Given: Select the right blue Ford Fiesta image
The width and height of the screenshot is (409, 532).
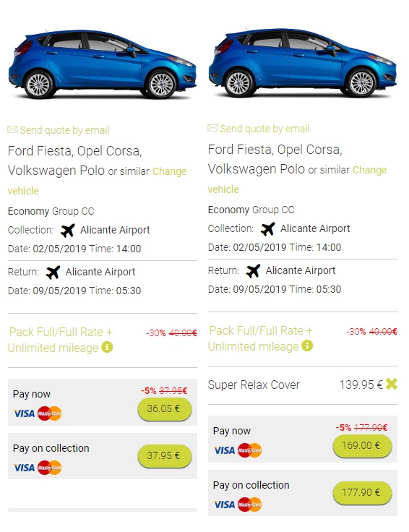Looking at the screenshot, I should tap(302, 63).
